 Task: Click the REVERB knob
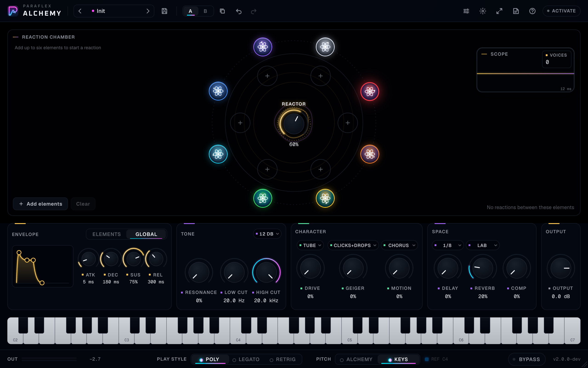click(483, 268)
